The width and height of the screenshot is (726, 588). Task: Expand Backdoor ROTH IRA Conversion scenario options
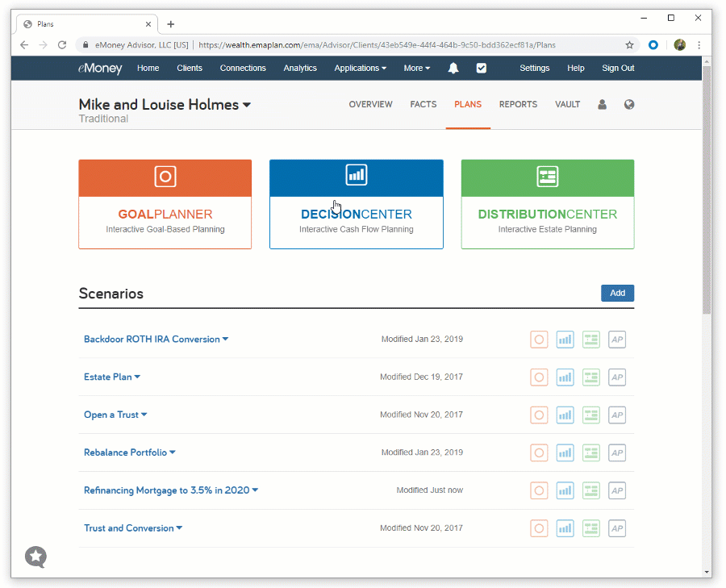click(226, 339)
